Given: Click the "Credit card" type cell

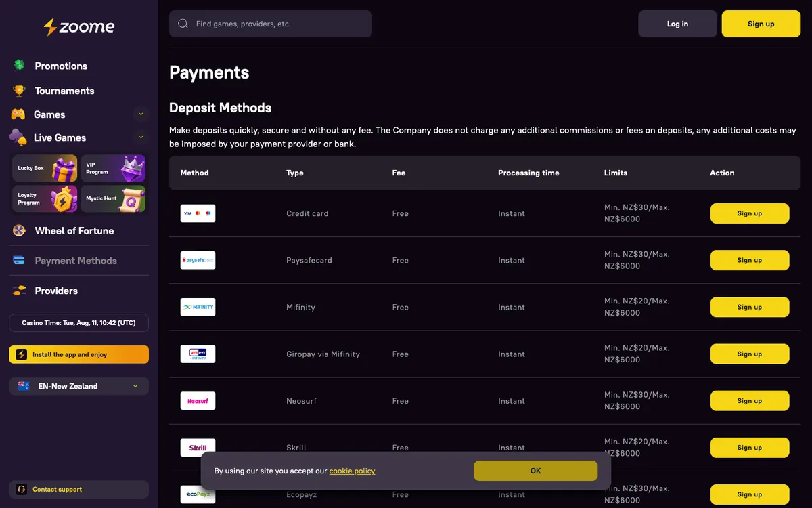Looking at the screenshot, I should (307, 213).
